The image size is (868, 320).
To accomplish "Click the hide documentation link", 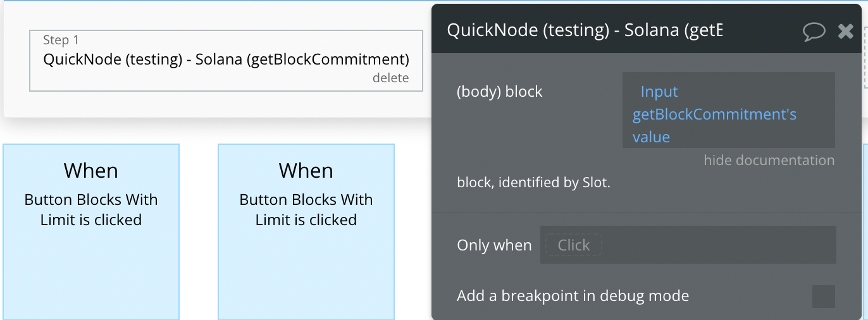I will (769, 160).
